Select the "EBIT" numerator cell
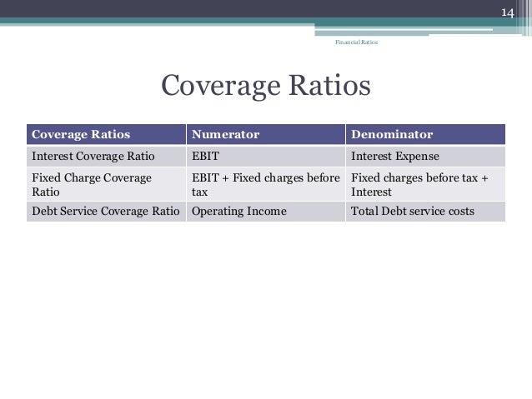This screenshot has width=532, height=399. point(266,157)
